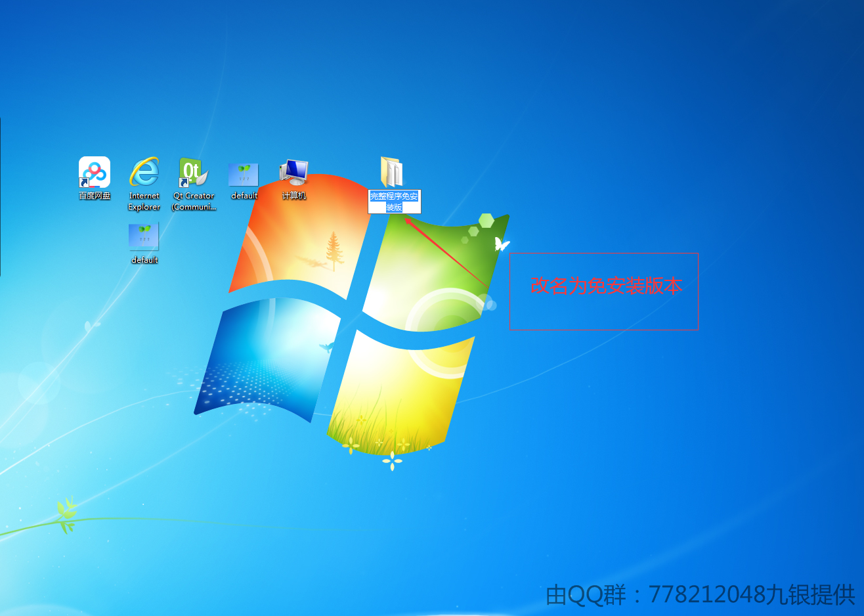Click the folder icon above the rename box
Screen dimensions: 864x616
pos(392,172)
